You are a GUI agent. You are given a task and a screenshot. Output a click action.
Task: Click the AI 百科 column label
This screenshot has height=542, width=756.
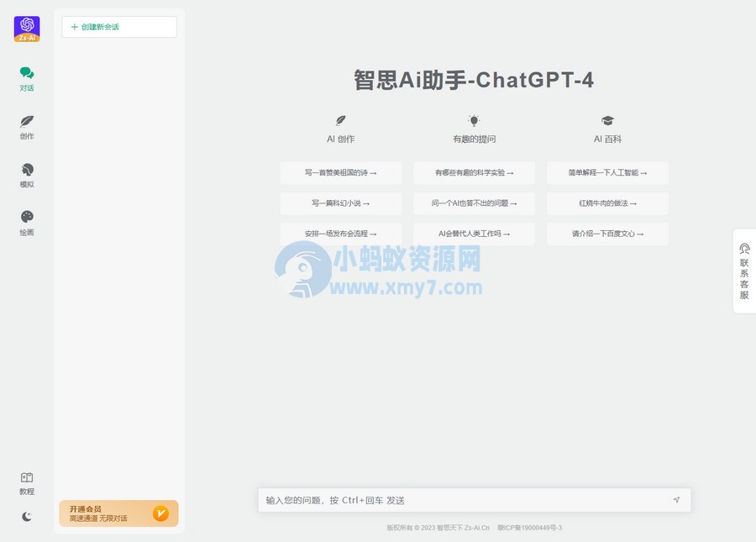point(607,139)
